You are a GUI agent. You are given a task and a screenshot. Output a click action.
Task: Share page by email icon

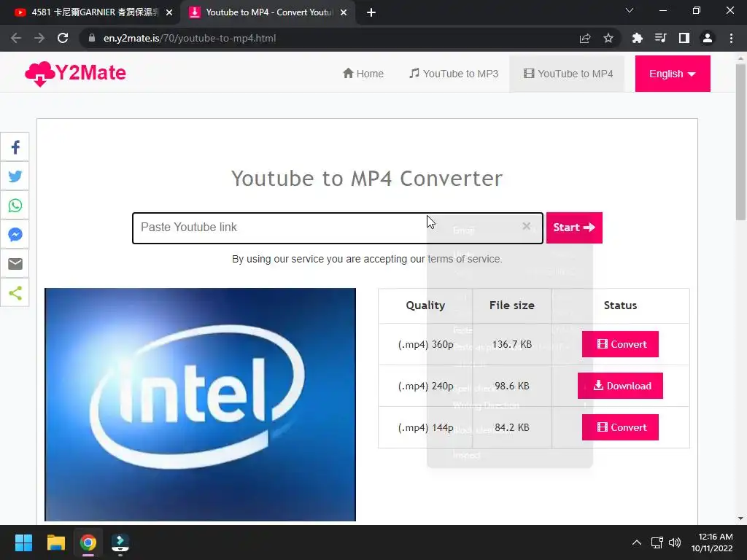[15, 263]
